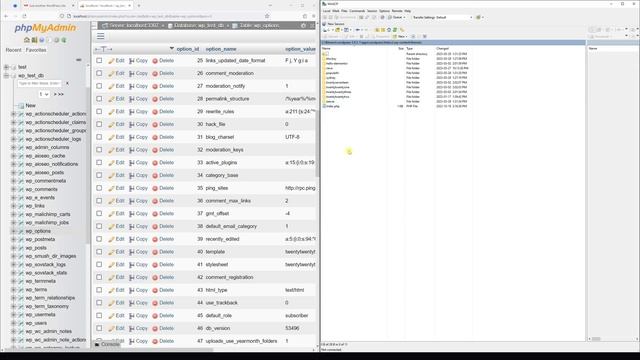Open the Options menu in WinSCP
The image size is (640, 360).
384,11
